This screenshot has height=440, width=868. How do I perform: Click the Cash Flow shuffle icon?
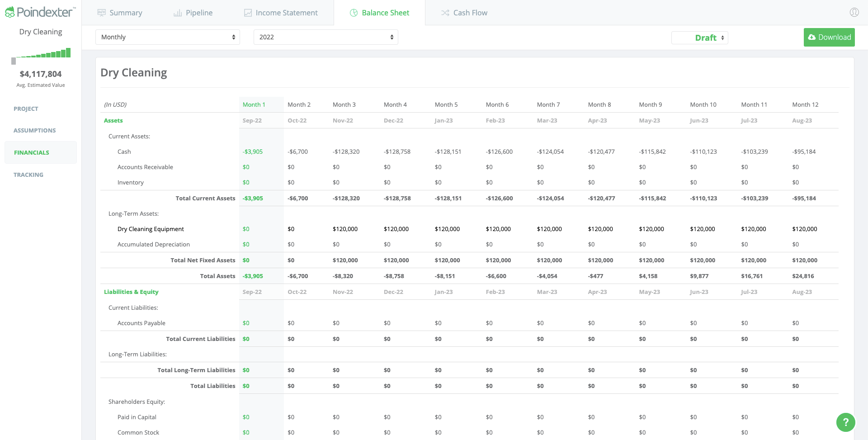[445, 13]
